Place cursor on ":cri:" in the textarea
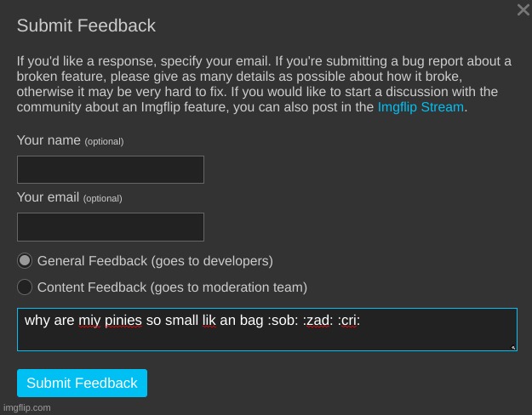The width and height of the screenshot is (532, 415). (349, 321)
